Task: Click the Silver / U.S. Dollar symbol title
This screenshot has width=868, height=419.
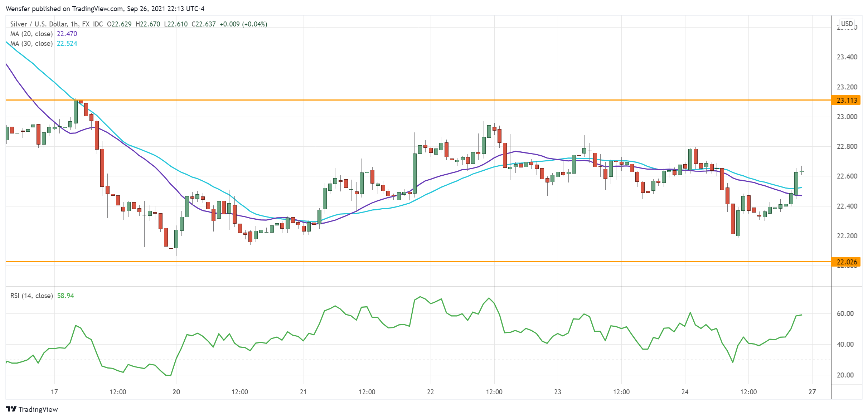Action: 39,24
